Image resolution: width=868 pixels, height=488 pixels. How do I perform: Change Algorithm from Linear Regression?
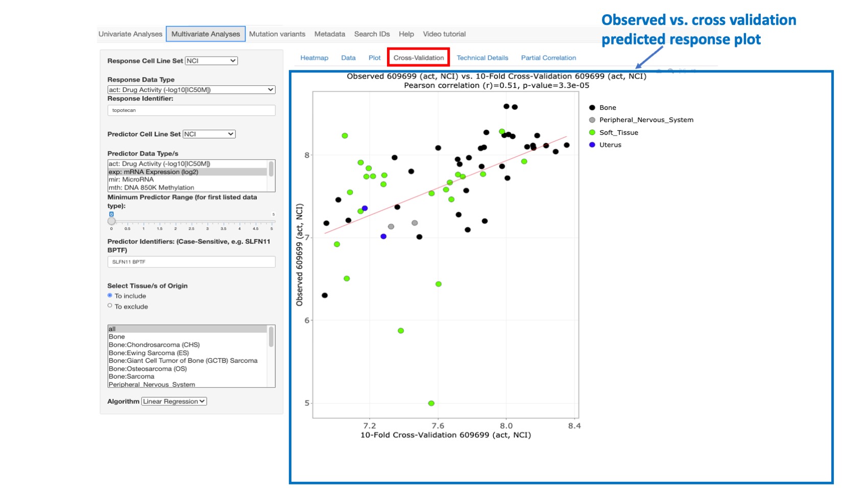point(173,401)
